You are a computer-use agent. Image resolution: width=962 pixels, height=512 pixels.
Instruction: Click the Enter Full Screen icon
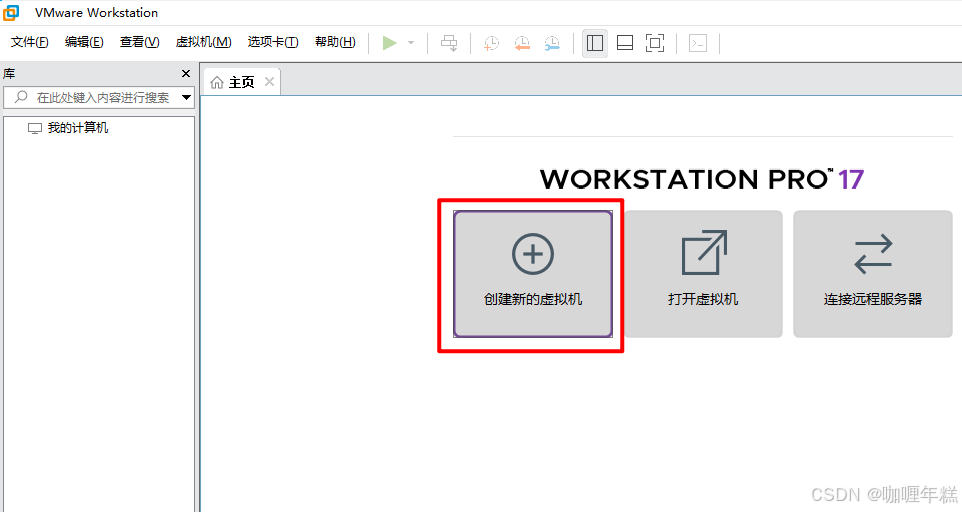point(655,43)
